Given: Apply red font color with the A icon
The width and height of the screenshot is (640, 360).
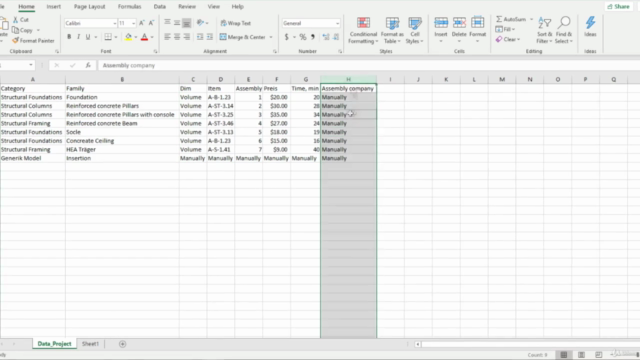Looking at the screenshot, I should coord(144,37).
